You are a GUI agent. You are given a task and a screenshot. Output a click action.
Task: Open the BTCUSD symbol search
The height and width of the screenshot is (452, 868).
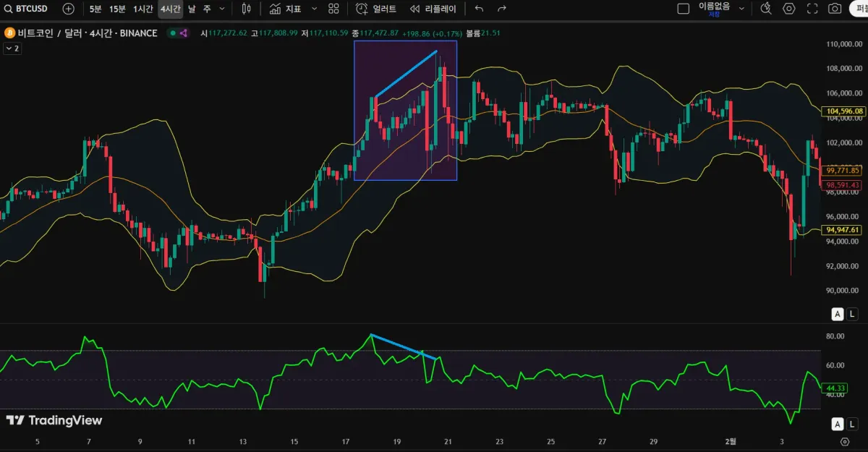27,9
